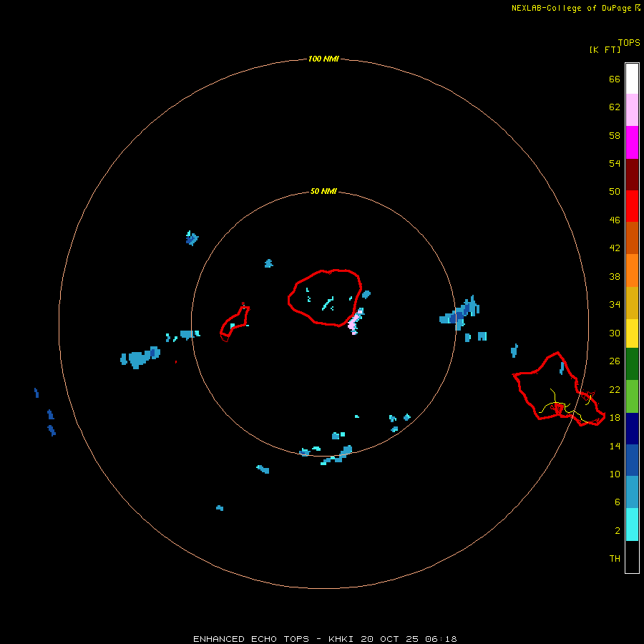Screen dimensions: 644x644
Task: Click the black TH threshold legend swatch
Action: click(632, 557)
